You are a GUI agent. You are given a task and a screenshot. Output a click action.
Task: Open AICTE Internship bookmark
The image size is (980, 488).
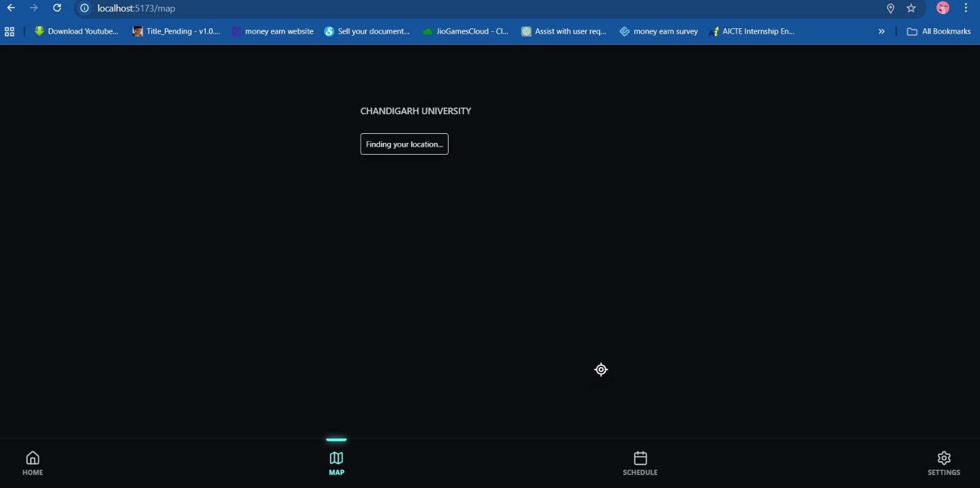tap(751, 31)
